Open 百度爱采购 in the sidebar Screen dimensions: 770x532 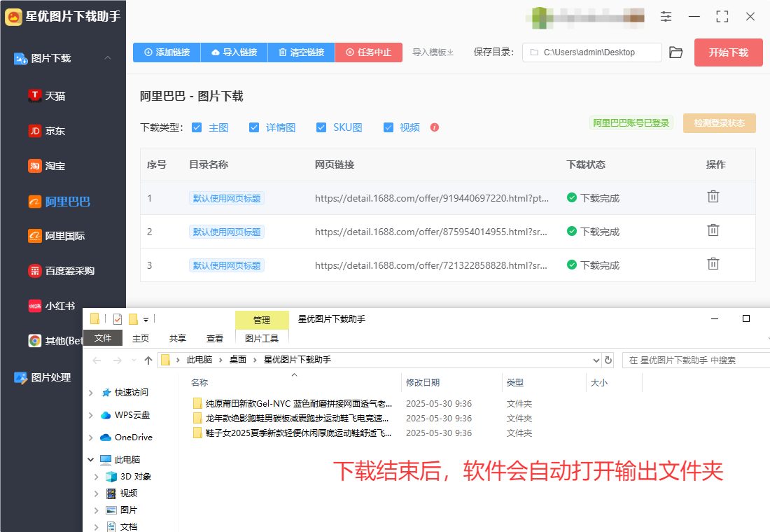tap(62, 271)
